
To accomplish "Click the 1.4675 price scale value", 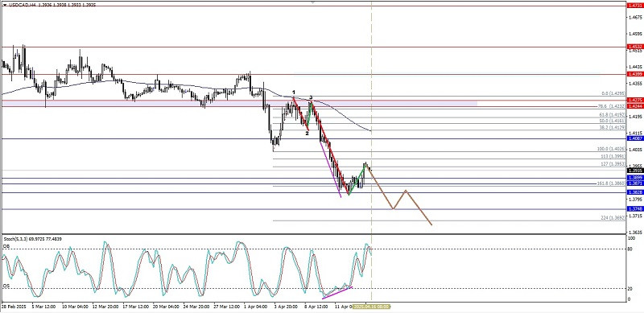I will (634, 17).
